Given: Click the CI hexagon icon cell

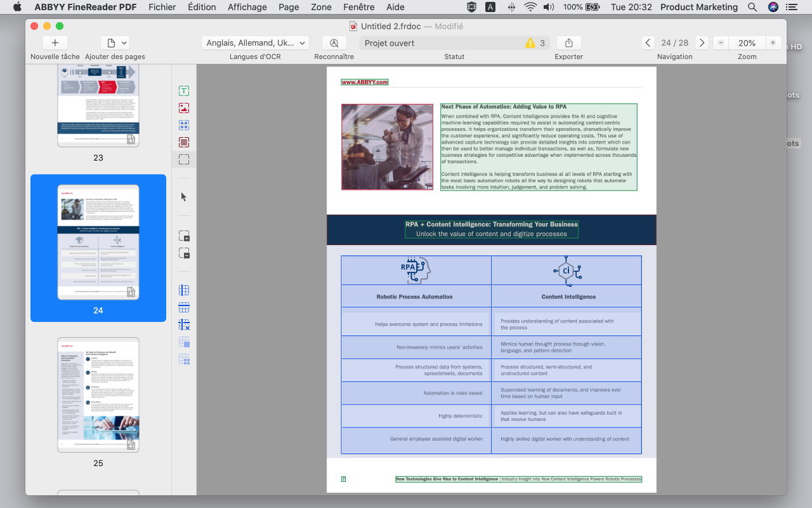Looking at the screenshot, I should coord(566,270).
